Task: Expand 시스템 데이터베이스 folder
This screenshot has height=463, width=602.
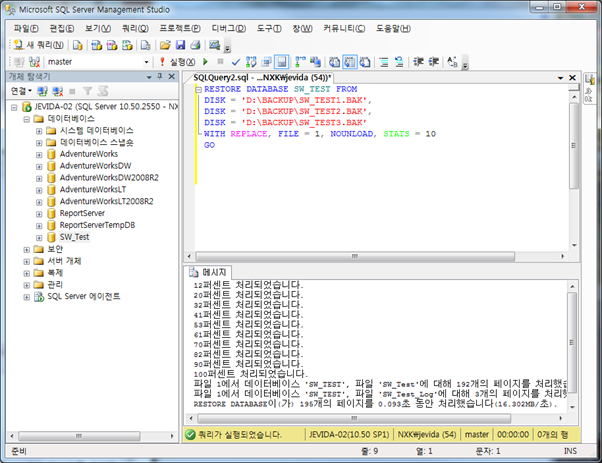Action: pyautogui.click(x=39, y=131)
